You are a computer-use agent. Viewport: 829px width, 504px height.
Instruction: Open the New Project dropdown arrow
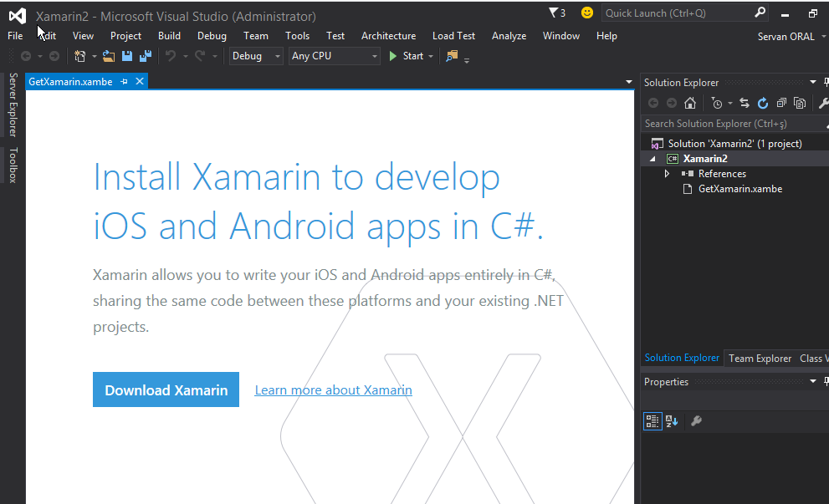94,56
